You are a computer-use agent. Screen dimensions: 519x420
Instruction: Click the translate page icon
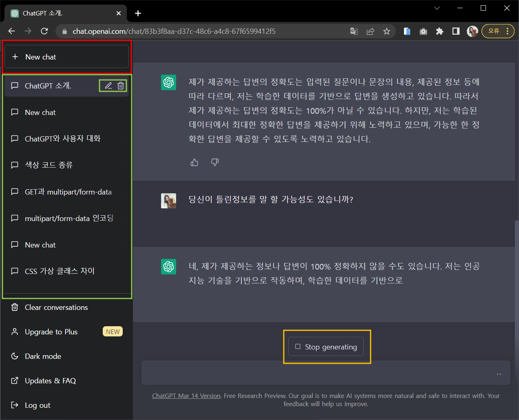point(354,31)
